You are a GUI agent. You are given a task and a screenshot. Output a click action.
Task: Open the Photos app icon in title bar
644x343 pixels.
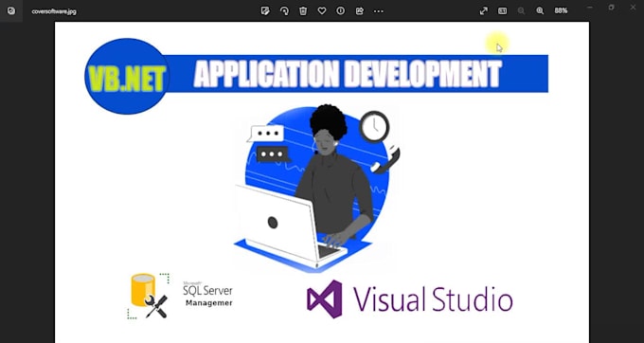coord(11,10)
